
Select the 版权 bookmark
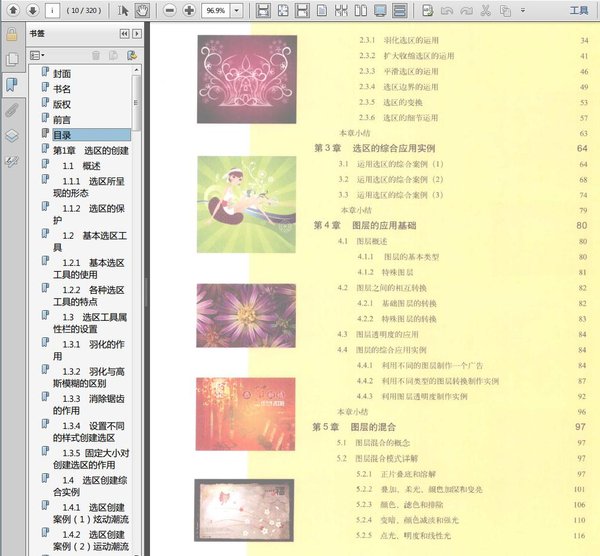[x=62, y=104]
